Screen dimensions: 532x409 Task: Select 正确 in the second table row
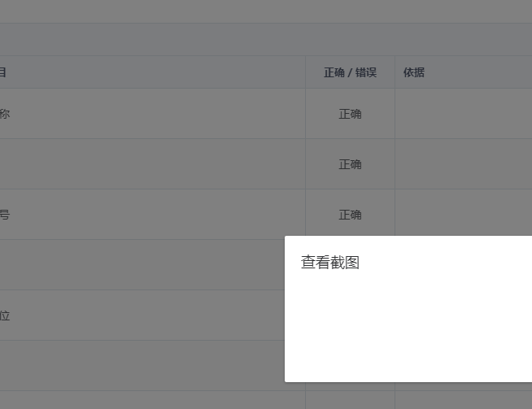click(350, 164)
